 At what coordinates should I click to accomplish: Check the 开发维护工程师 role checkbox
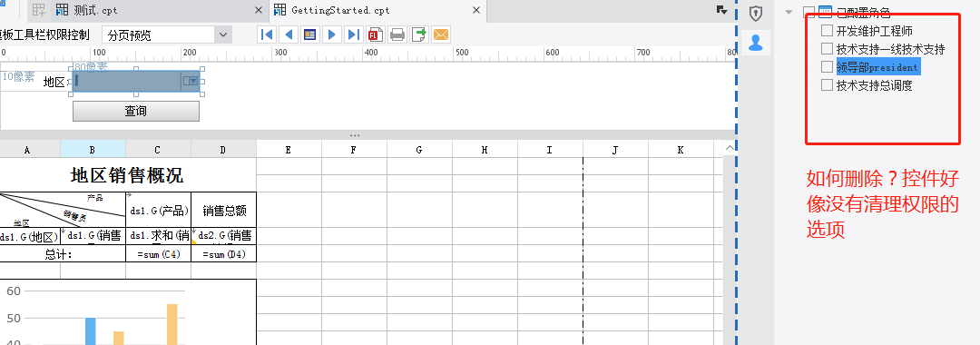coord(827,30)
